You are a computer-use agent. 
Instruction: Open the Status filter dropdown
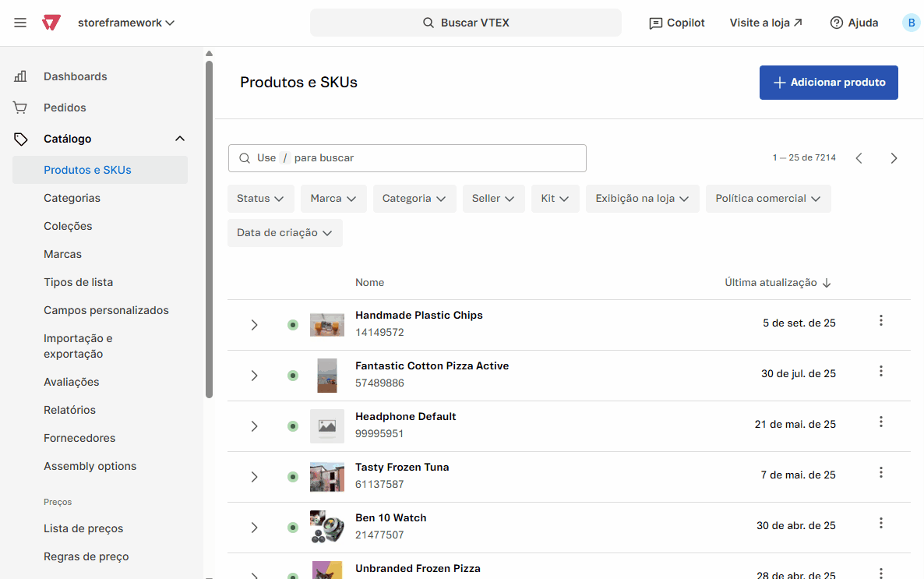(260, 199)
